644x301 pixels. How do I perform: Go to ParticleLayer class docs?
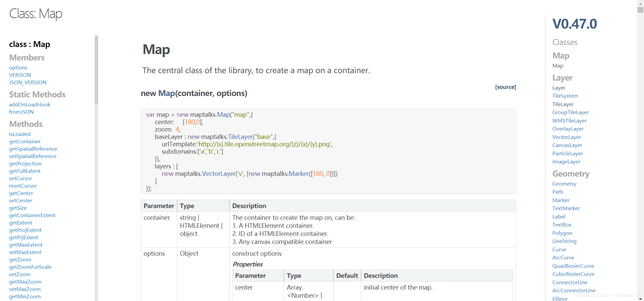pyautogui.click(x=567, y=154)
